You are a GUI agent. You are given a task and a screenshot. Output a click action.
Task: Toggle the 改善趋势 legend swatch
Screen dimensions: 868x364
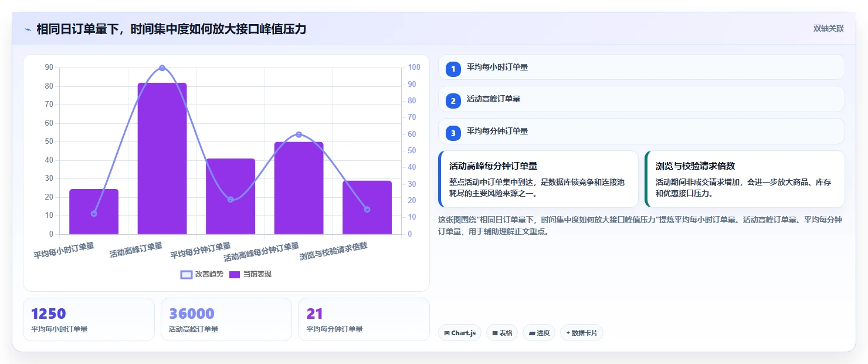click(187, 274)
